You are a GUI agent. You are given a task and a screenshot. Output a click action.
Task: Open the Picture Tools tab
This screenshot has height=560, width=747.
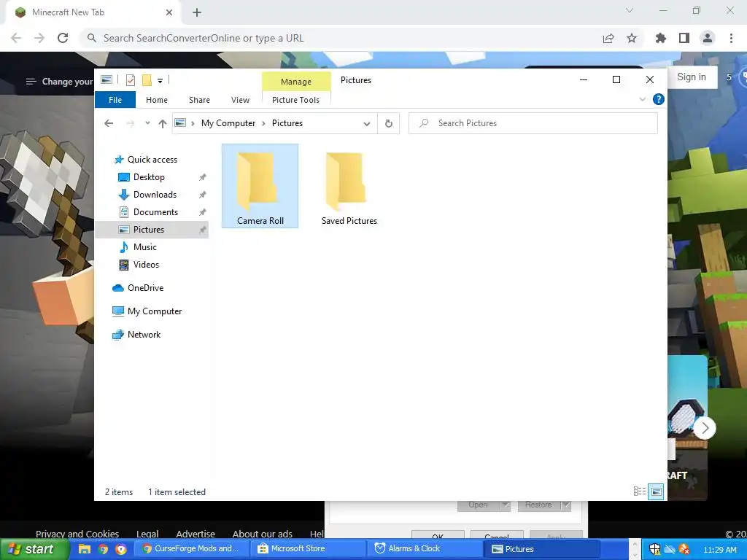(295, 99)
